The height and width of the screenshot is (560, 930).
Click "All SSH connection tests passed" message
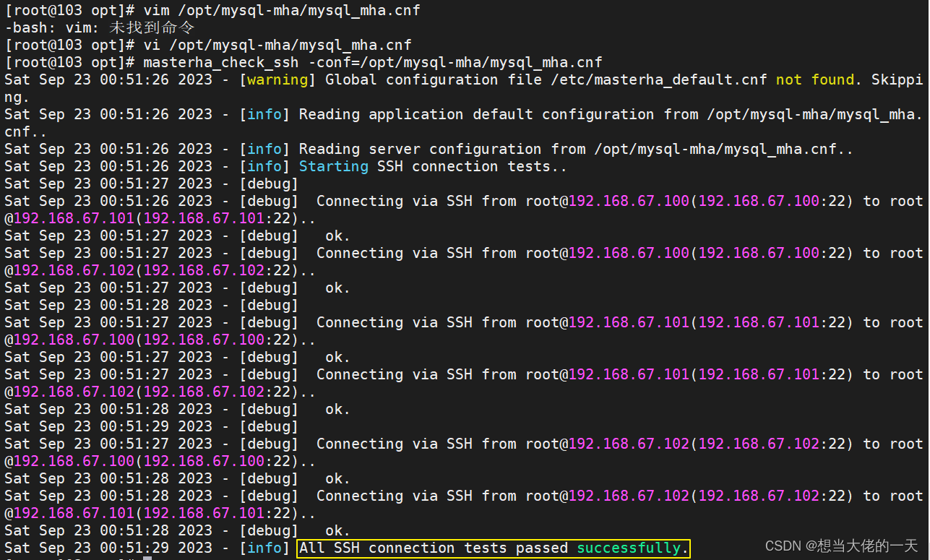(434, 548)
